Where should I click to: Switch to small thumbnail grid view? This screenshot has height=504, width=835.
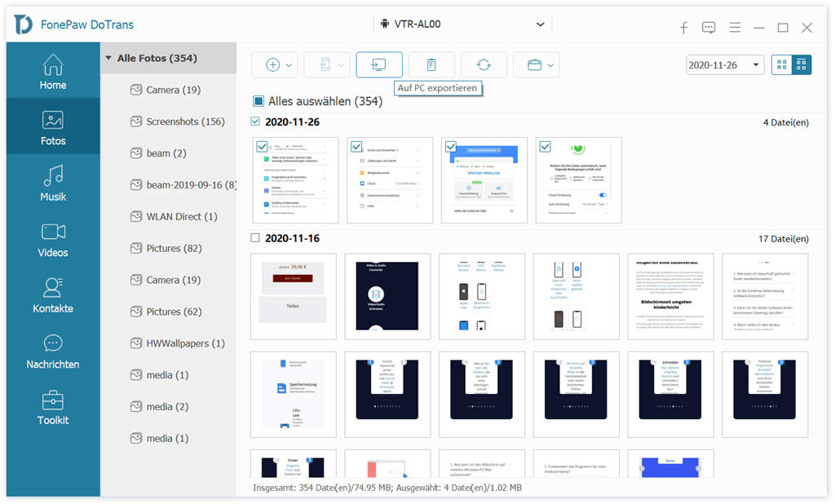tap(802, 64)
